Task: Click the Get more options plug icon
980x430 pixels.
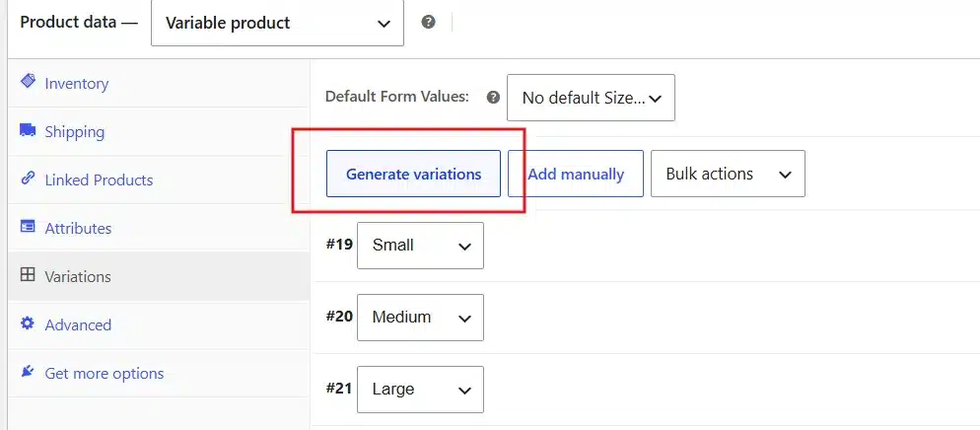Action: (28, 371)
